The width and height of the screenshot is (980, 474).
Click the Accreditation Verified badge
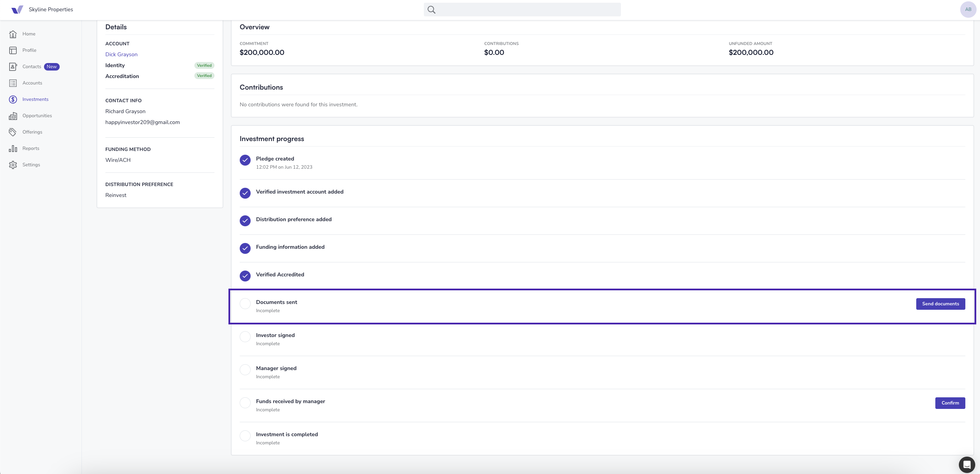click(204, 76)
